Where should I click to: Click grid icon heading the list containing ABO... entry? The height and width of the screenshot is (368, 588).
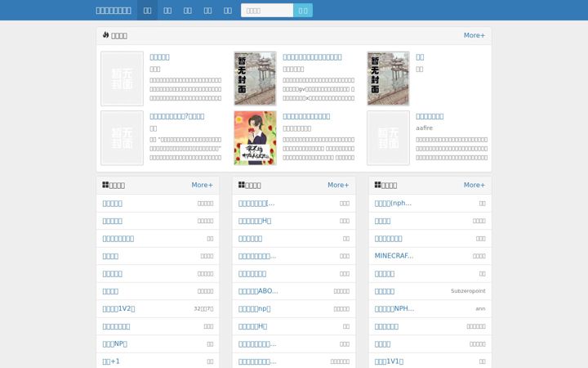coord(242,184)
